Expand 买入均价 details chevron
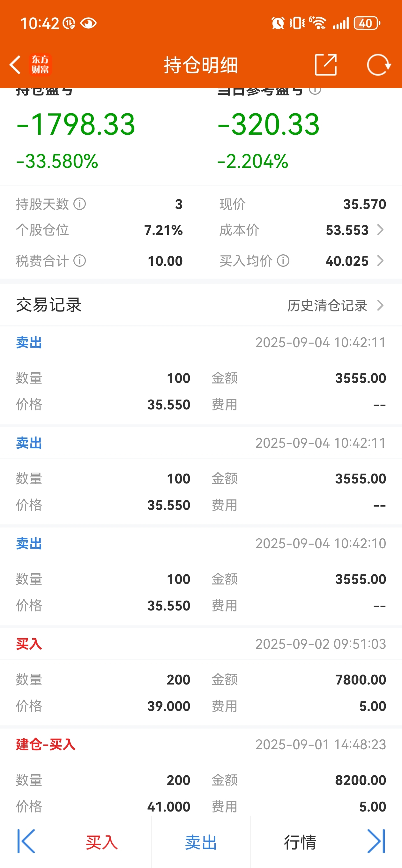Screen dimensions: 402x868 click(380, 260)
